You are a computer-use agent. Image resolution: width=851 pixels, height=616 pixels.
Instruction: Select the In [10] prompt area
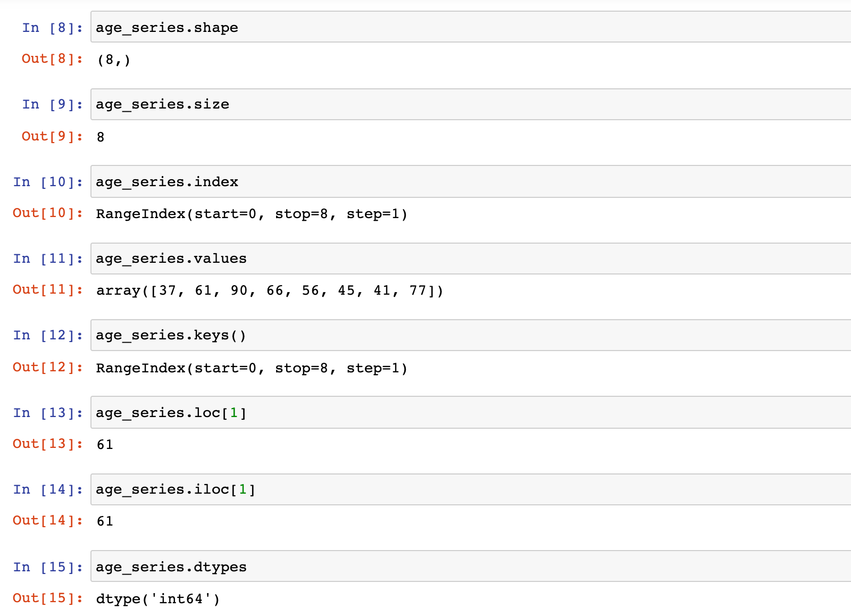pos(48,182)
